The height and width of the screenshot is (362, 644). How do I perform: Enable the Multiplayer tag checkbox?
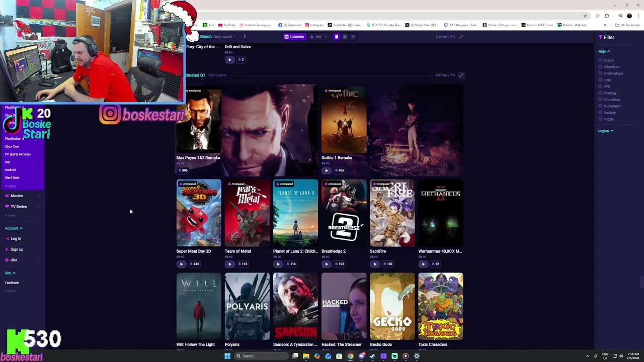(x=600, y=106)
